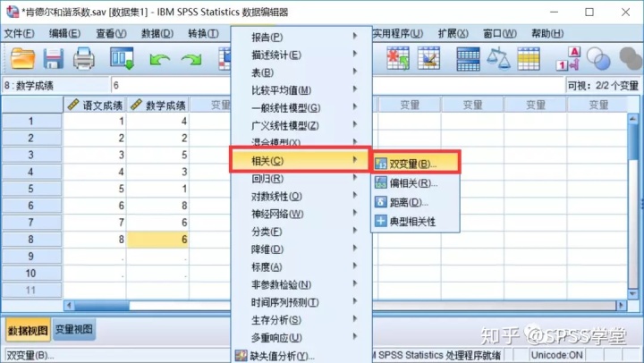The width and height of the screenshot is (644, 363).
Task: Expand the 广义线性模型(Z) submenu
Action: tap(301, 125)
